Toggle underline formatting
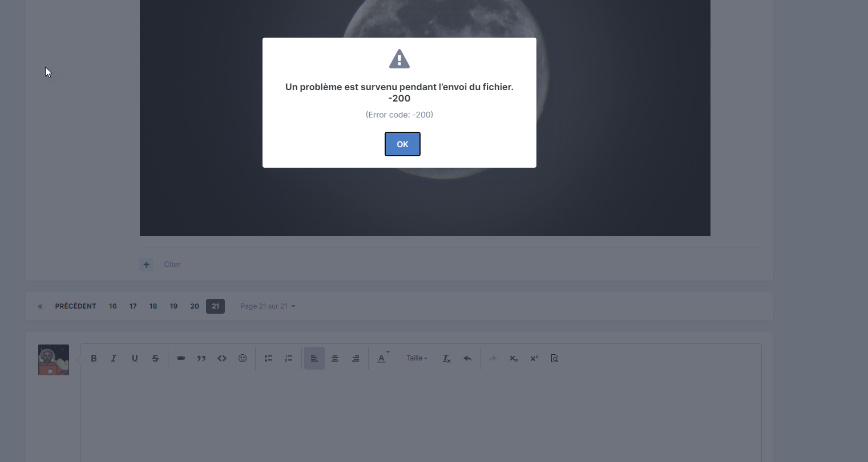The width and height of the screenshot is (868, 462). tap(135, 358)
